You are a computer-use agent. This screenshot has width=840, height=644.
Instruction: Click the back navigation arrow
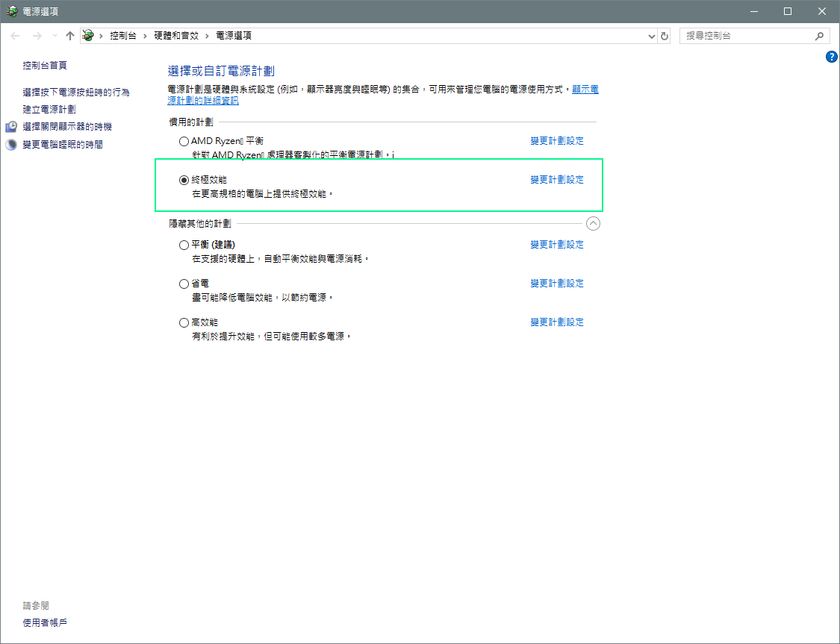click(x=15, y=36)
